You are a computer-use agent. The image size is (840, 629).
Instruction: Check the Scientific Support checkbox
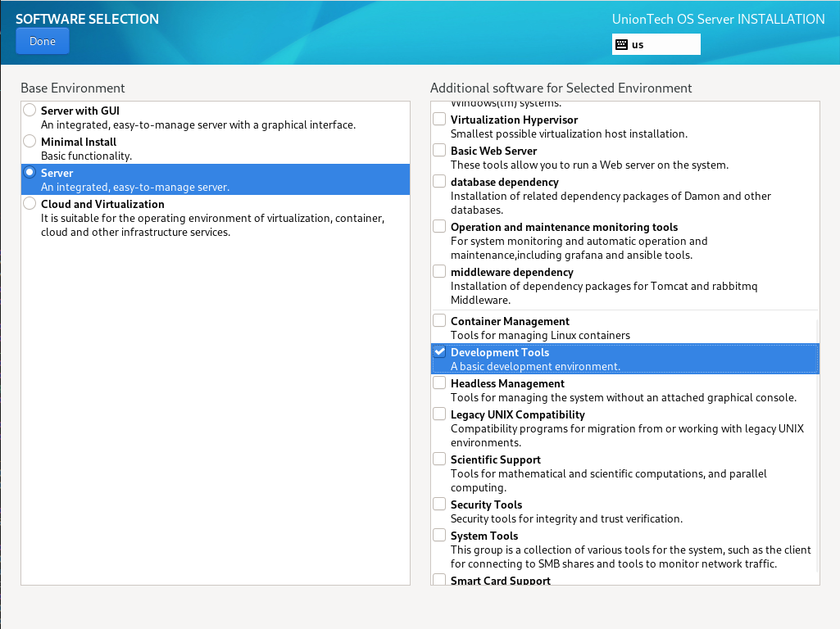coord(439,459)
